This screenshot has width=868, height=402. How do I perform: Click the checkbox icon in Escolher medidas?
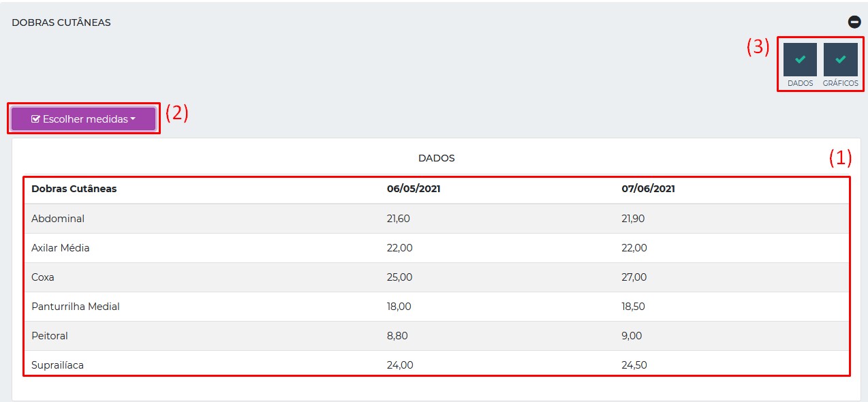pos(35,119)
